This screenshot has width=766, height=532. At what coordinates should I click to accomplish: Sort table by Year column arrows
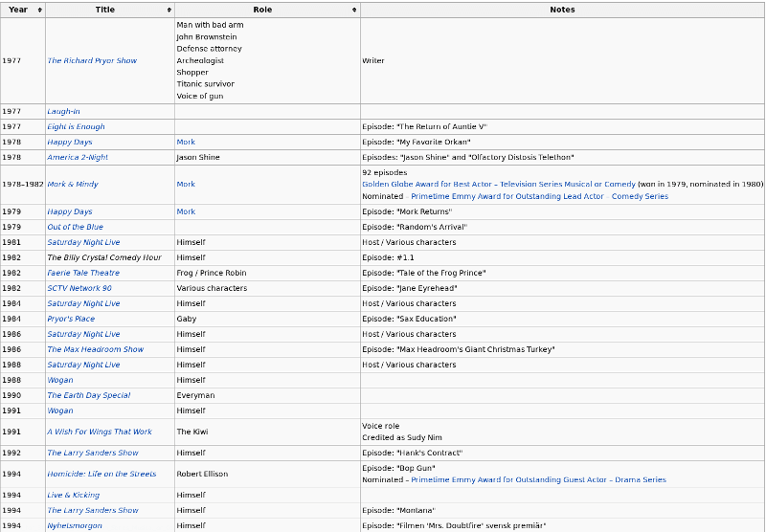39,10
